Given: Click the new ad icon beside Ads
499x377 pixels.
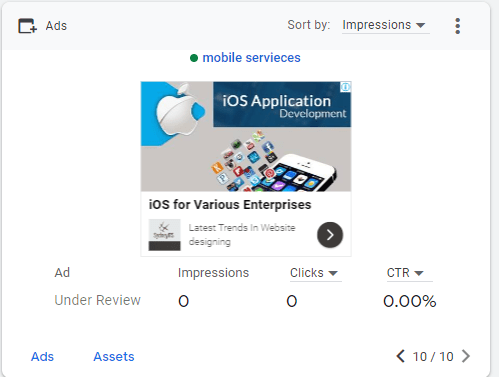Looking at the screenshot, I should click(x=27, y=26).
